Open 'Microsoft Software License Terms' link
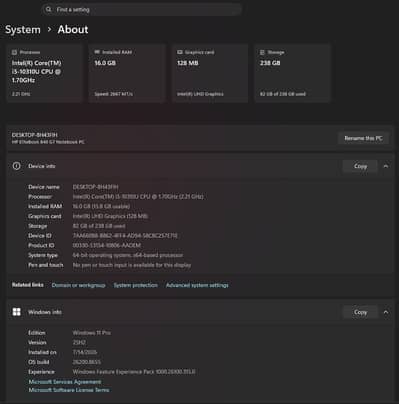The height and width of the screenshot is (404, 399). (69, 390)
